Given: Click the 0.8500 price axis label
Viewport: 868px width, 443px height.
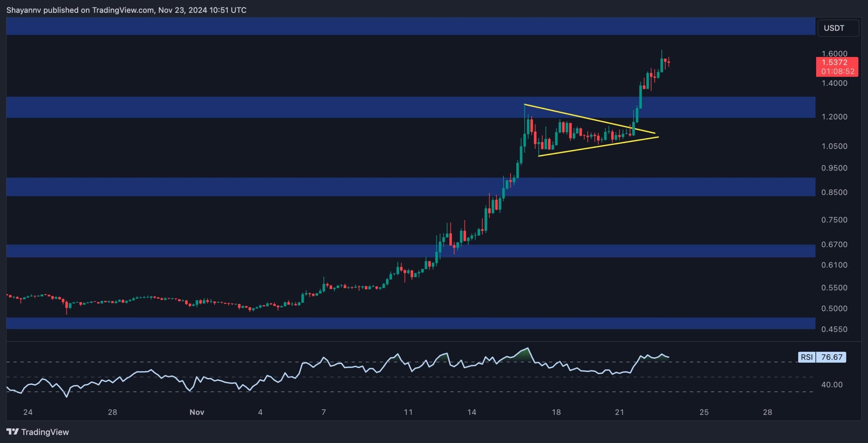Looking at the screenshot, I should pos(834,192).
